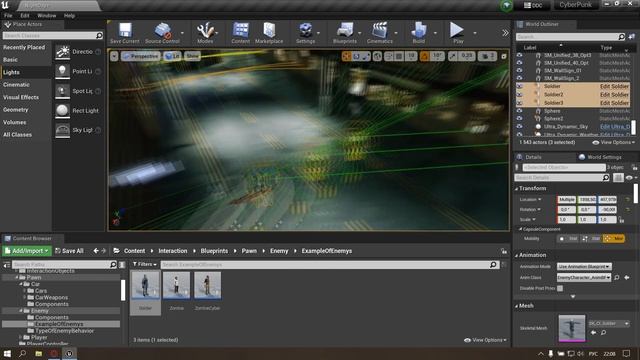Viewport: 640px width, 360px height.
Task: Open the viewport options dropdown arrow
Action: pyautogui.click(x=114, y=56)
